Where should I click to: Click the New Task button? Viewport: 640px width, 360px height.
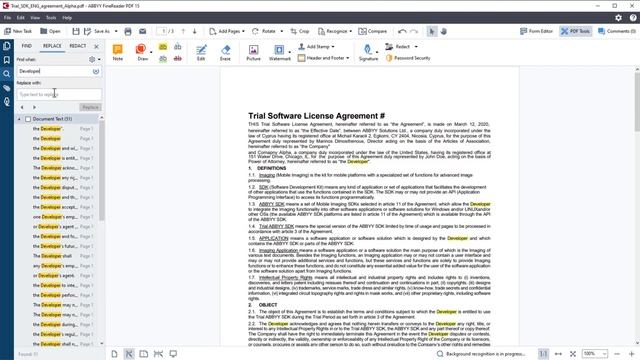pyautogui.click(x=18, y=31)
